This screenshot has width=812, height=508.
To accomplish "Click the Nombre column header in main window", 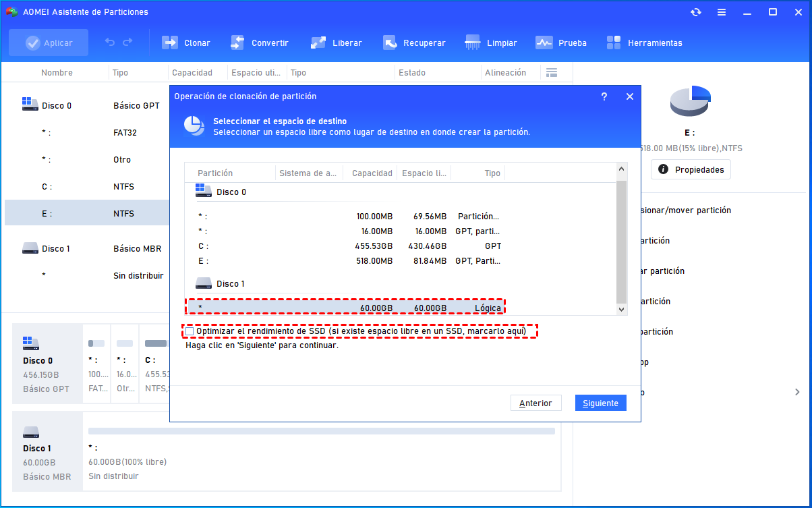I will click(x=57, y=72).
